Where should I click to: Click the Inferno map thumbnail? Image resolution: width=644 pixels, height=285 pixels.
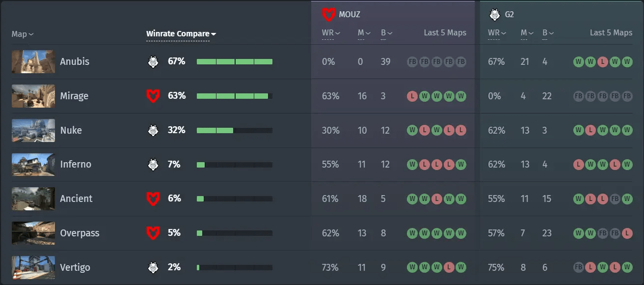[x=33, y=165]
